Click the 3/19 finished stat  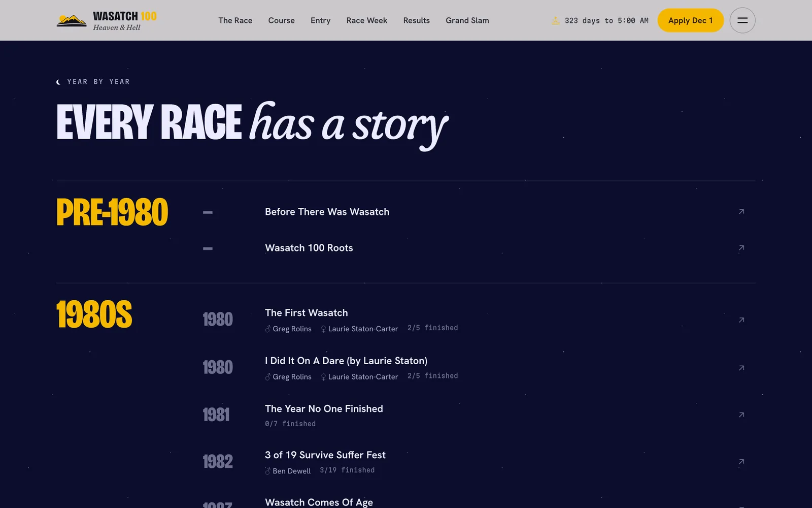347,470
